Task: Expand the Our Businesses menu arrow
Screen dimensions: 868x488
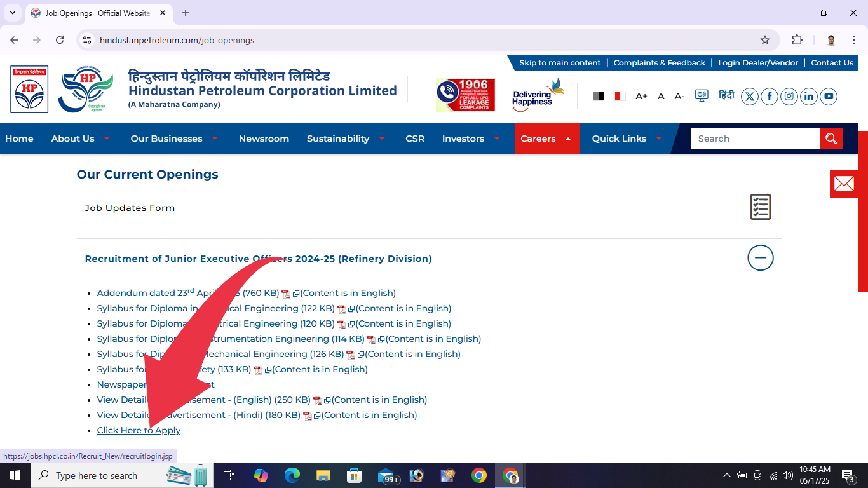Action: point(215,139)
